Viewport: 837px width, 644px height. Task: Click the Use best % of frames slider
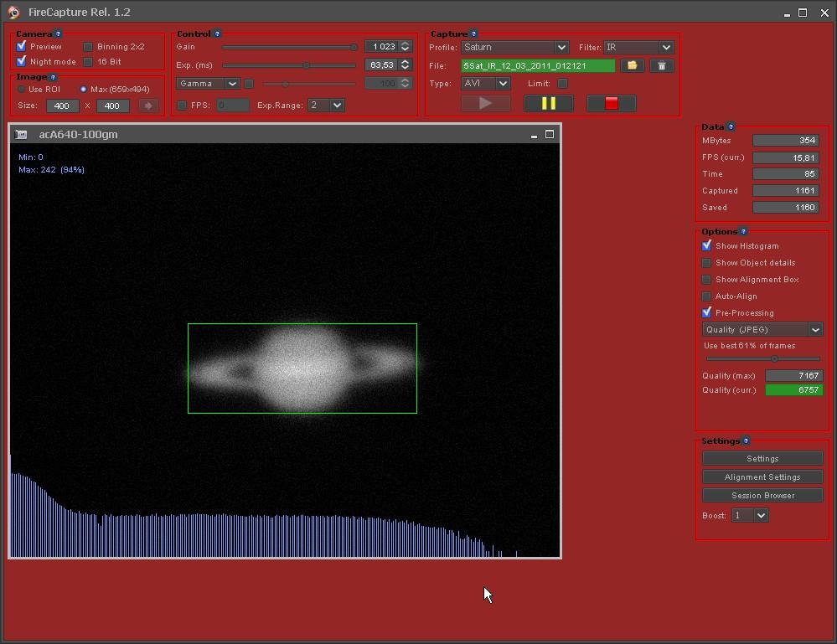[774, 359]
